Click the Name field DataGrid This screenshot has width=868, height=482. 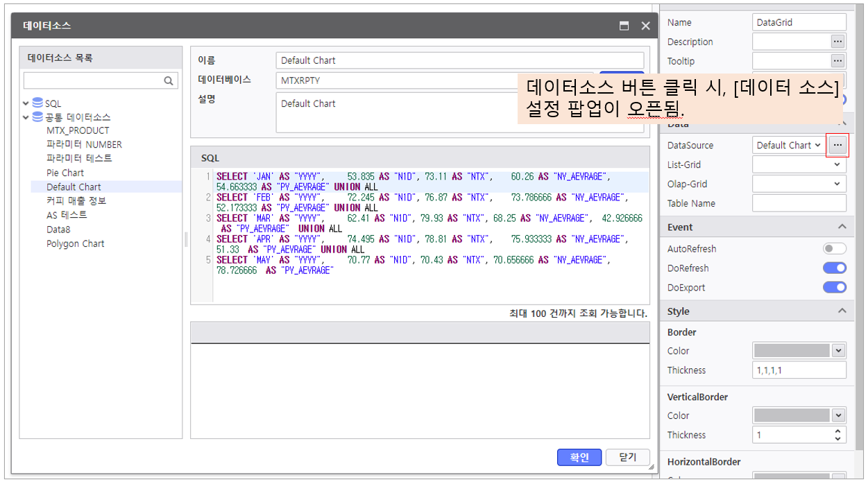pos(799,22)
